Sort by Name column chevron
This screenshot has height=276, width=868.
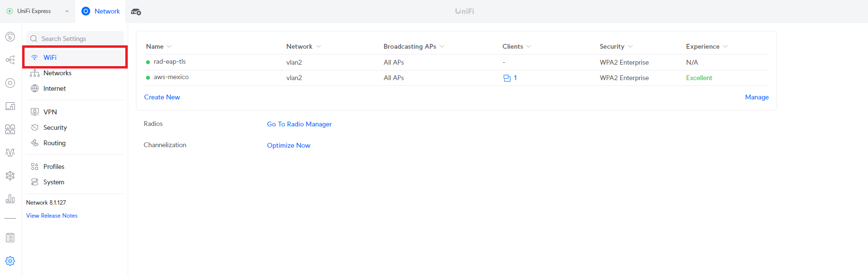169,46
